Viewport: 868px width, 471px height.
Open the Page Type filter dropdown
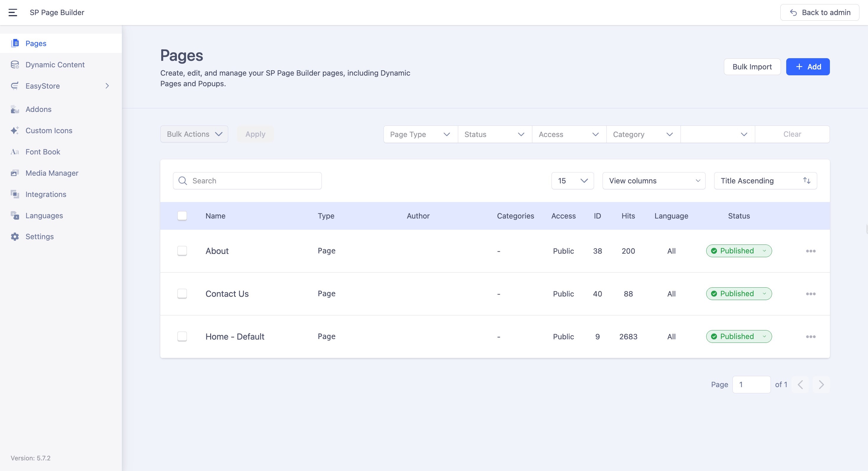point(420,134)
